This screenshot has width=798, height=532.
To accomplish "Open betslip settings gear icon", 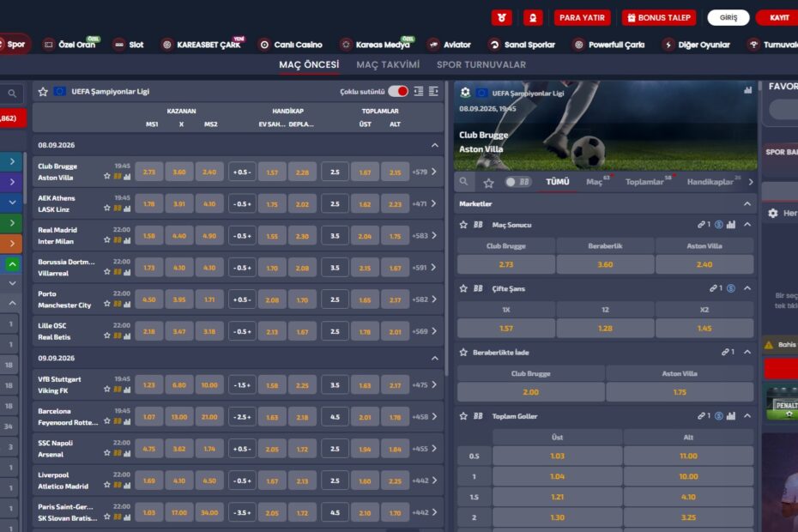I will [772, 214].
